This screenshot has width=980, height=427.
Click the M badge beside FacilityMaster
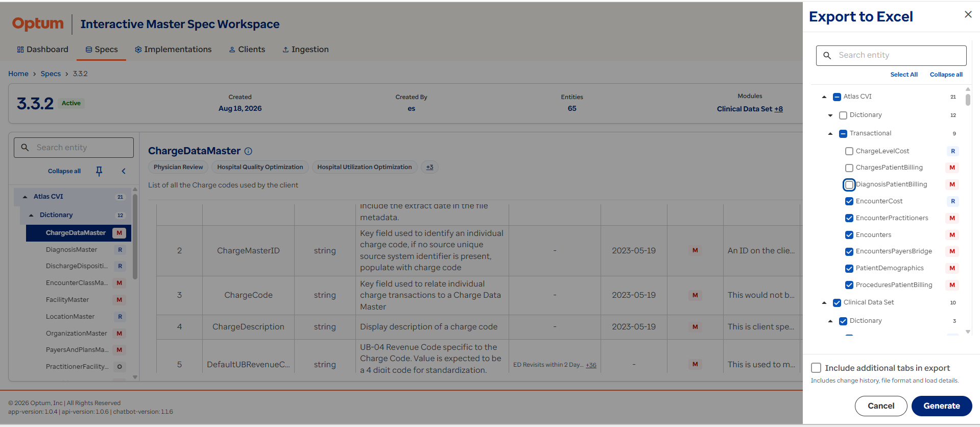tap(119, 300)
